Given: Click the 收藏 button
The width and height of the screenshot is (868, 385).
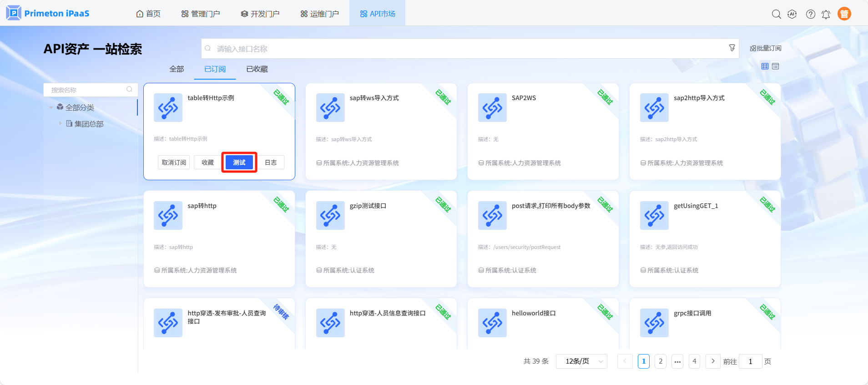Looking at the screenshot, I should tap(207, 162).
